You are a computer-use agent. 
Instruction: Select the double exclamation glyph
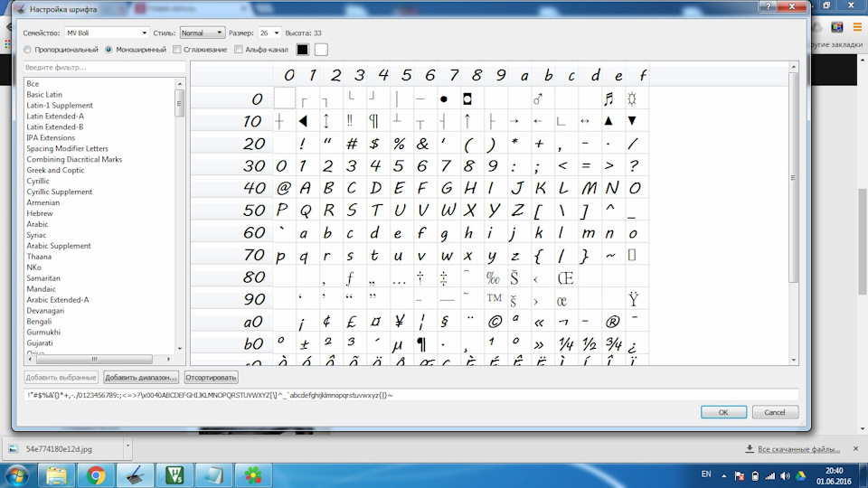[x=350, y=121]
